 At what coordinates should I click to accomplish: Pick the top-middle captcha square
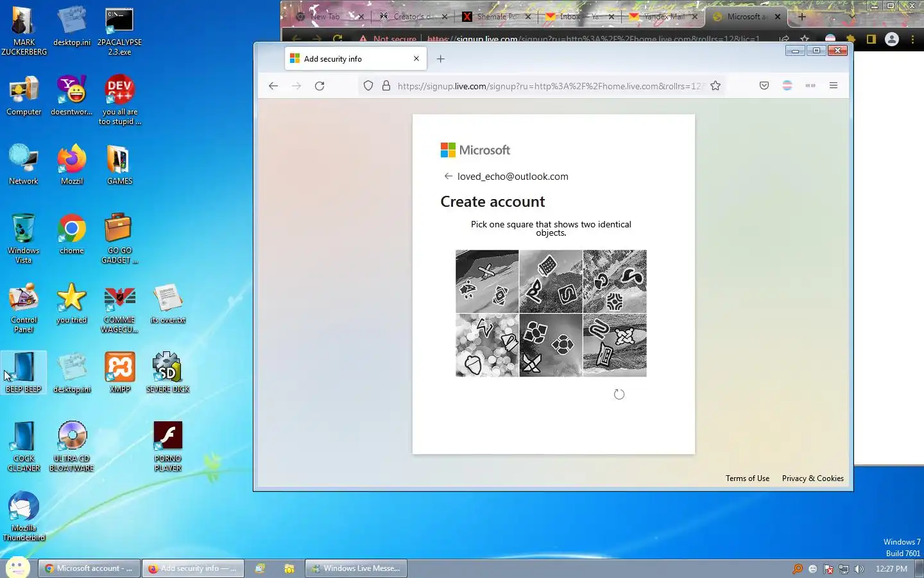point(551,281)
